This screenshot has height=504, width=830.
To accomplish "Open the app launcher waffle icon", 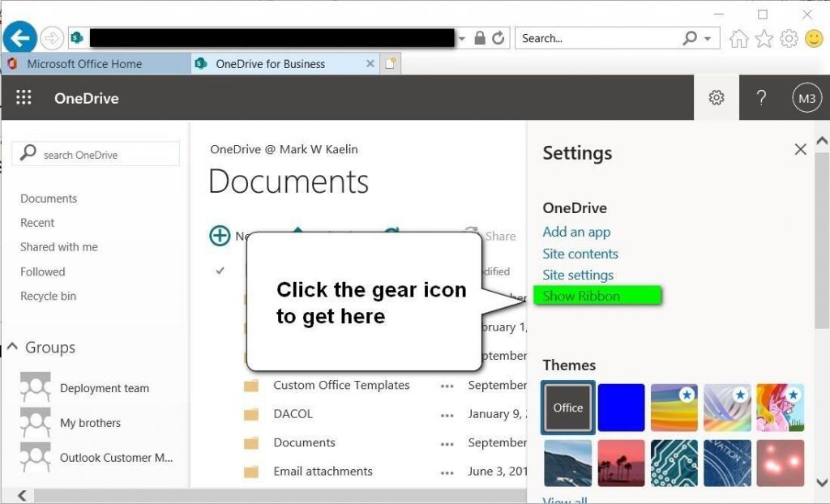I will point(24,98).
